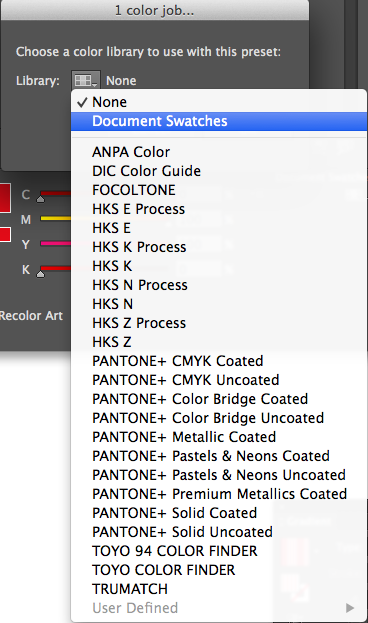This screenshot has width=368, height=623.
Task: Open the Recolor Art panel label
Action: pyautogui.click(x=31, y=316)
